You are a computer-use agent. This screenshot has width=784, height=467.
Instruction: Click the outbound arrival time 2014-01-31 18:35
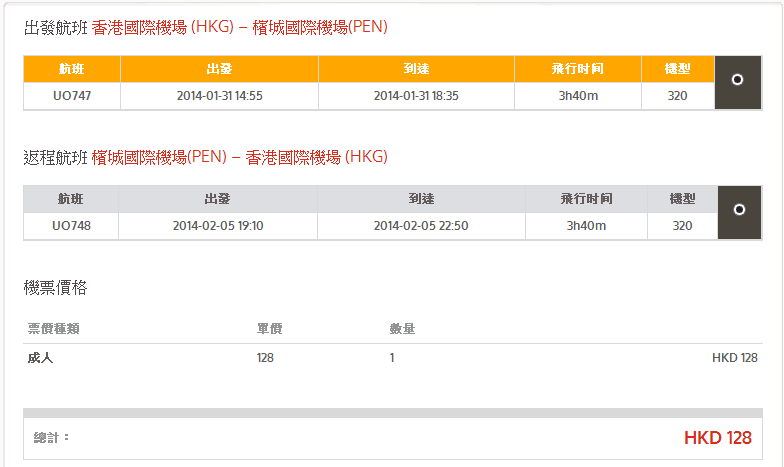(416, 96)
